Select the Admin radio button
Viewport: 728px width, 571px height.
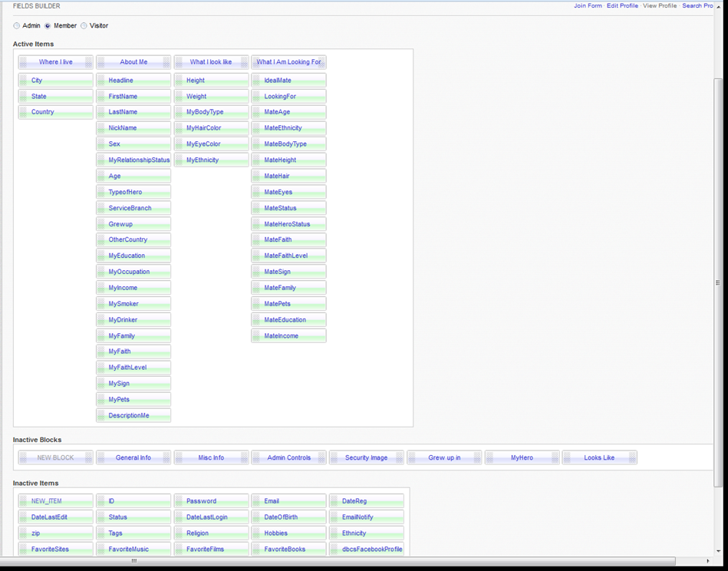(x=17, y=26)
